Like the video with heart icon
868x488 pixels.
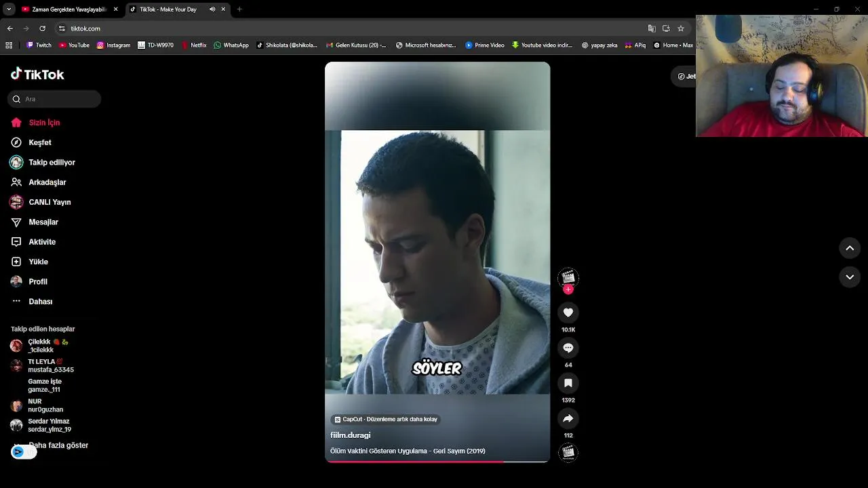point(568,312)
